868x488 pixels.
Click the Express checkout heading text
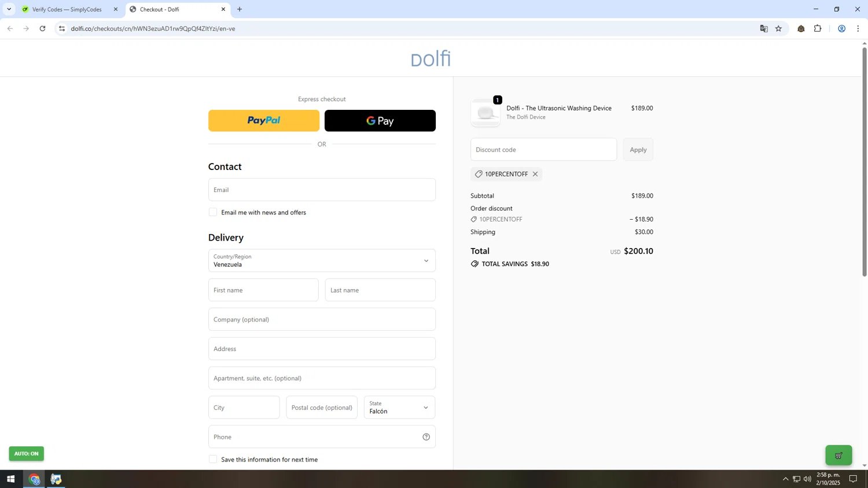322,99
